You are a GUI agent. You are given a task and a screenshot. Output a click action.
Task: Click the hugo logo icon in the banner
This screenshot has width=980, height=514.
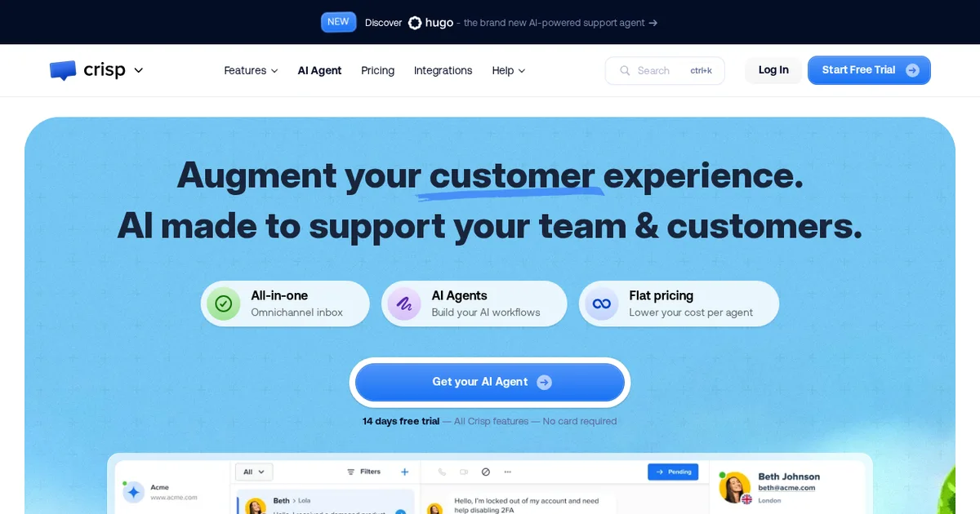[415, 23]
